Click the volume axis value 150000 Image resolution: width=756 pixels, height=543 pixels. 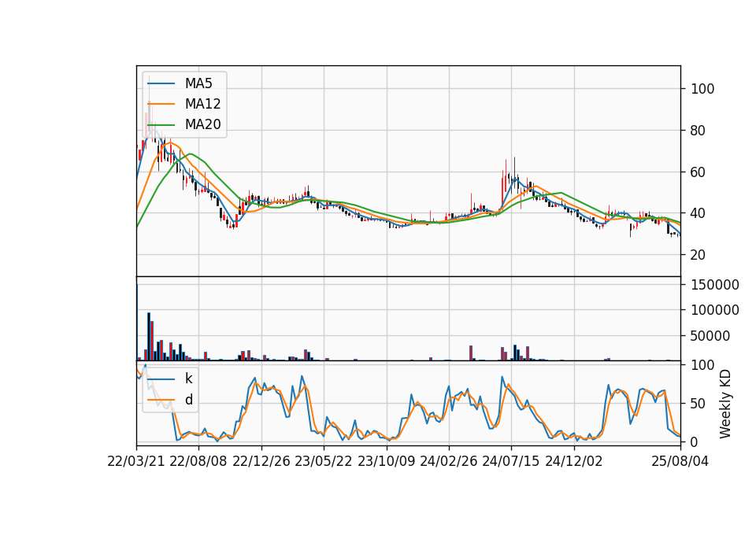click(x=715, y=285)
